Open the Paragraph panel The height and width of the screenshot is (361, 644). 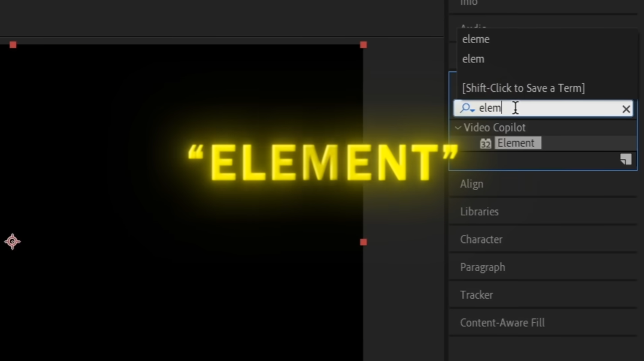(x=483, y=267)
